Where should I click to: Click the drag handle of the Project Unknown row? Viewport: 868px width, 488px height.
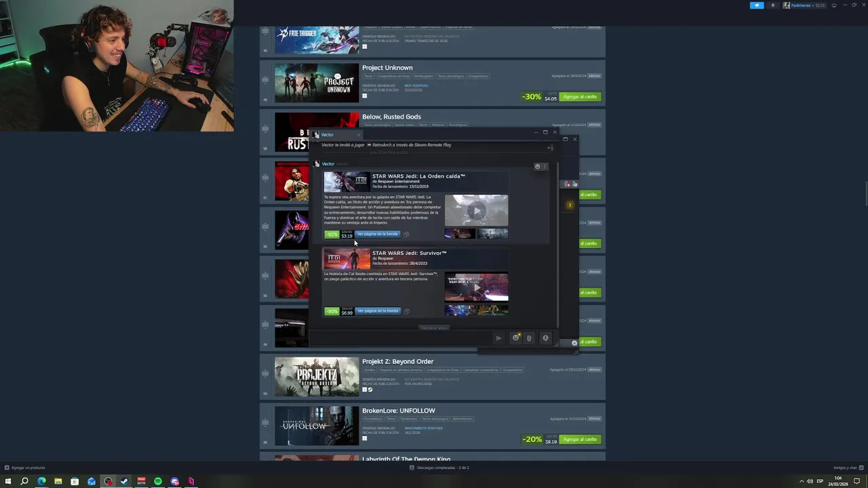coord(265,81)
